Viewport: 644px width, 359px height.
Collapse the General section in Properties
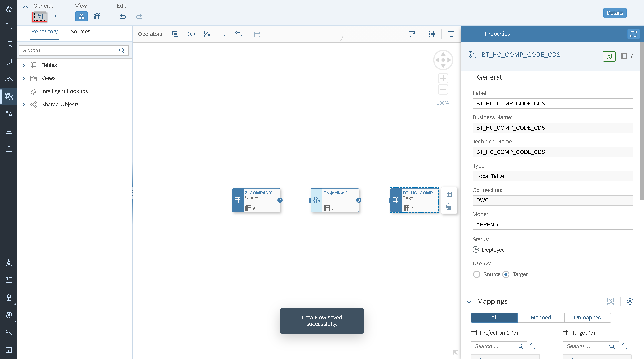(x=469, y=77)
